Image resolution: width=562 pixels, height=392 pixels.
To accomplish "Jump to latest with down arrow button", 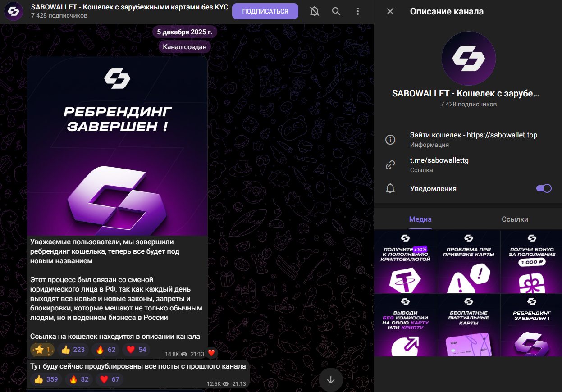I will (331, 380).
